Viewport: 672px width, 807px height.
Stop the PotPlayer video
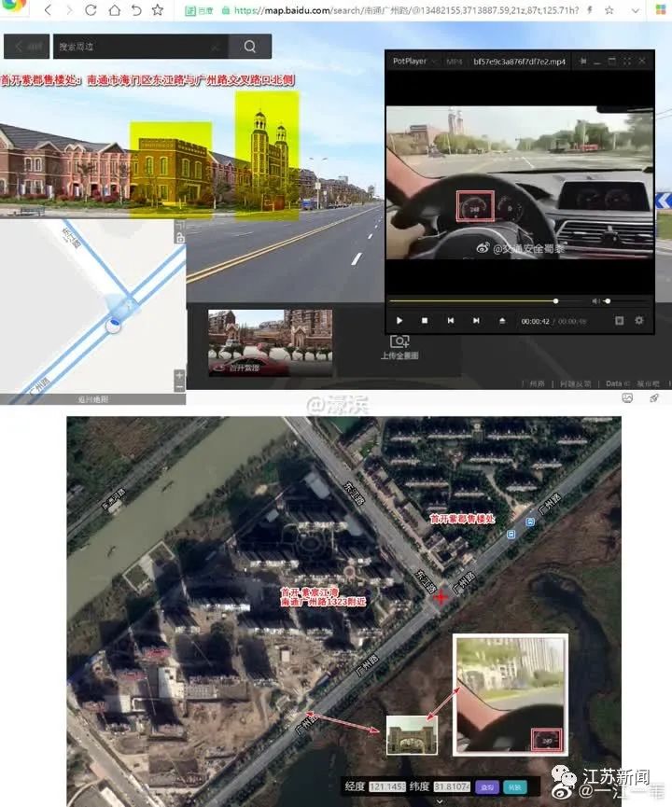[425, 320]
